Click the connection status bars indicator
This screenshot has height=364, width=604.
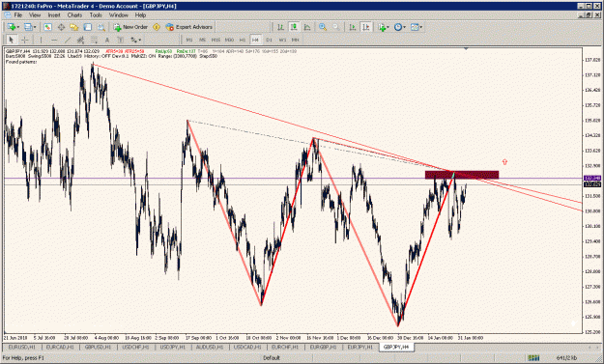[533, 358]
